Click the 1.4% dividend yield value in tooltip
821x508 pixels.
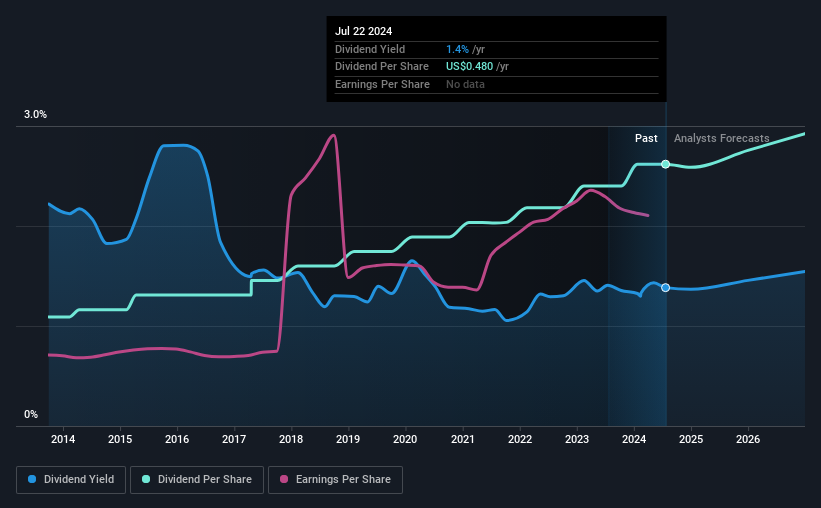pyautogui.click(x=458, y=49)
